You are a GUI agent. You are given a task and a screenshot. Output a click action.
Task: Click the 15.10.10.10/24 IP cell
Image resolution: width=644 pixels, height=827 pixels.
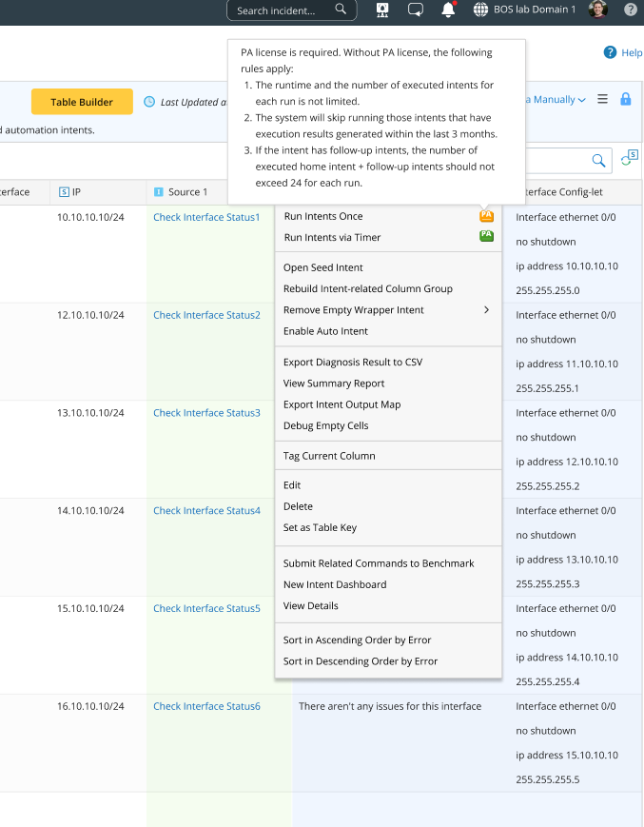90,608
